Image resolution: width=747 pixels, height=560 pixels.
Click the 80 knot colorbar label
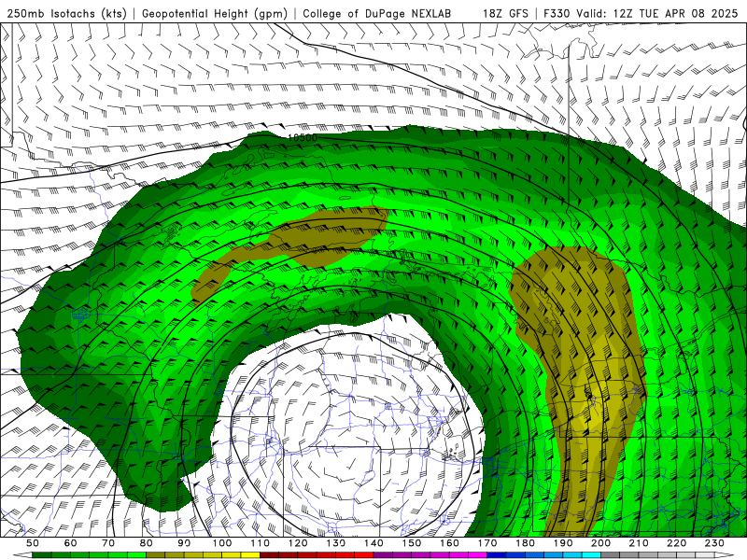[x=147, y=543]
